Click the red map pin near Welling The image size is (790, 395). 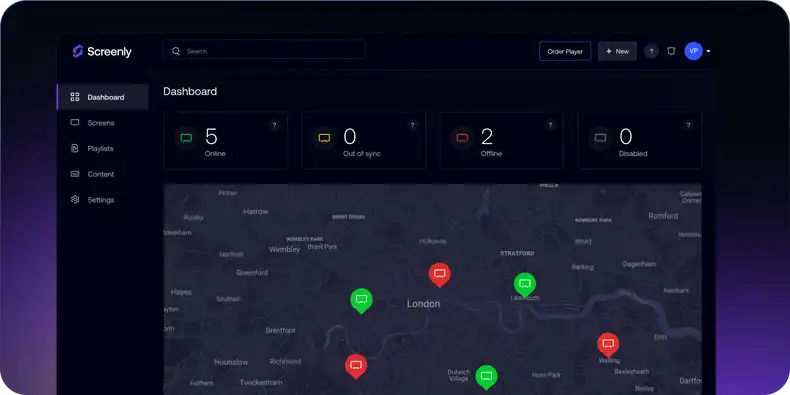pos(608,345)
